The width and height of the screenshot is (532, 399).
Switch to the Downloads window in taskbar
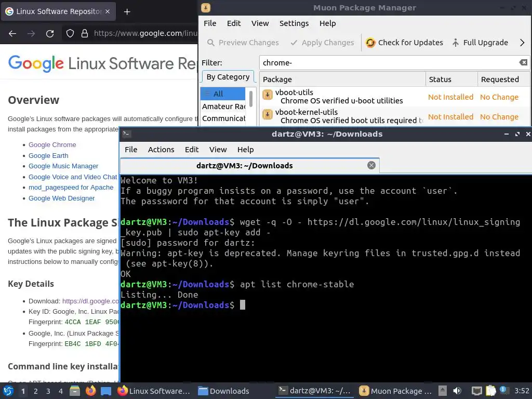[x=224, y=391]
